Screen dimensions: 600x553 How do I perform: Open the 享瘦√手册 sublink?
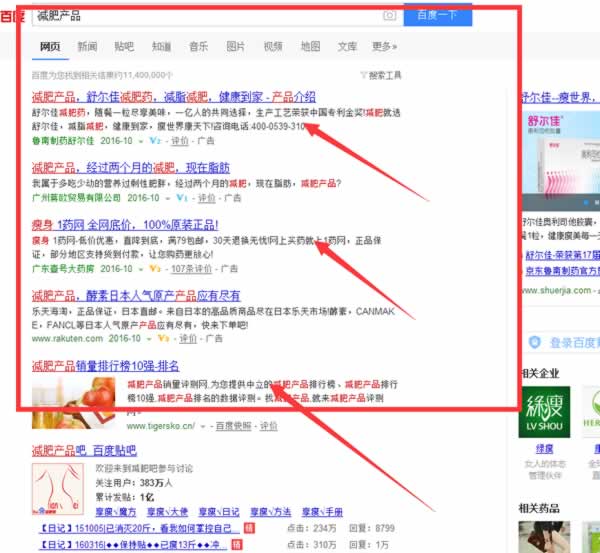tap(322, 512)
